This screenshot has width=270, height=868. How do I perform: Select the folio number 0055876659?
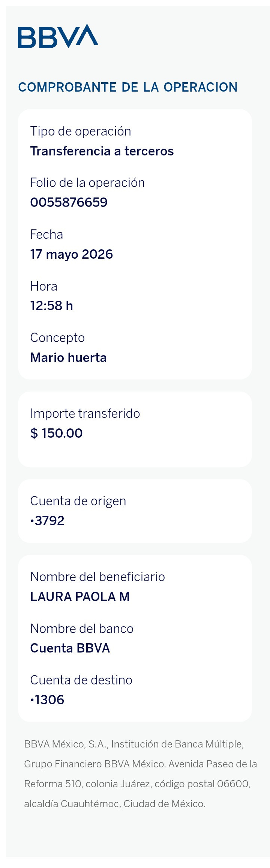coord(69,202)
